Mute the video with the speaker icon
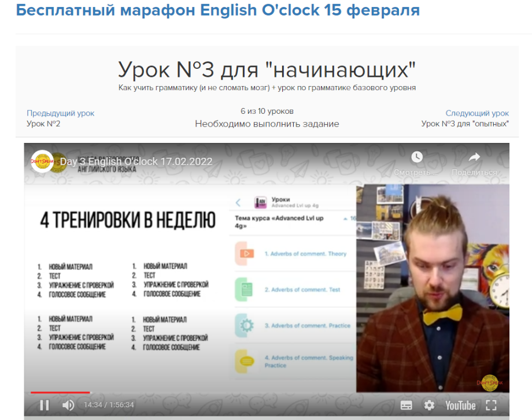 [x=68, y=405]
